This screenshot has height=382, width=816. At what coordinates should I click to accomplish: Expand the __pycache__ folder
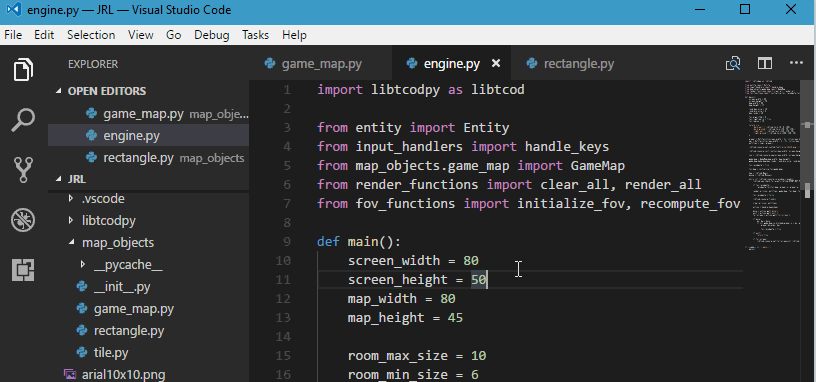[x=83, y=264]
